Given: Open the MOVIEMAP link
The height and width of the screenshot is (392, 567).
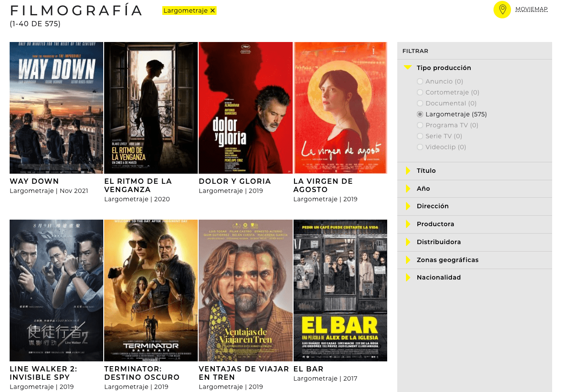Looking at the screenshot, I should pos(532,9).
